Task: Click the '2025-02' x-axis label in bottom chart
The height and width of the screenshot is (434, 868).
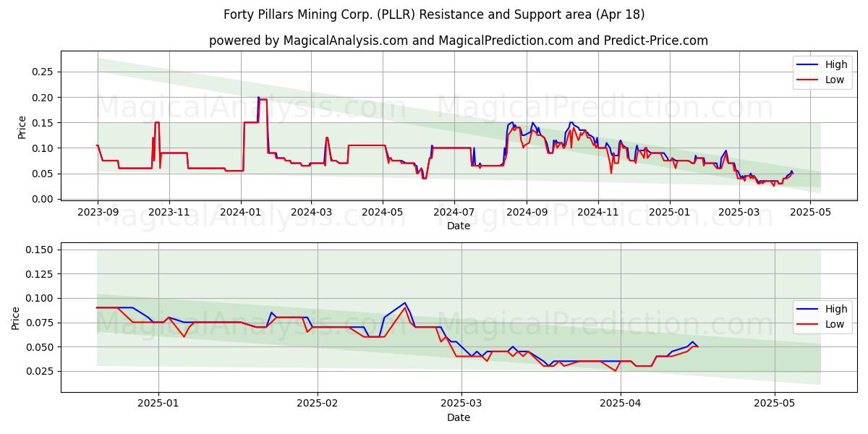Action: point(318,405)
